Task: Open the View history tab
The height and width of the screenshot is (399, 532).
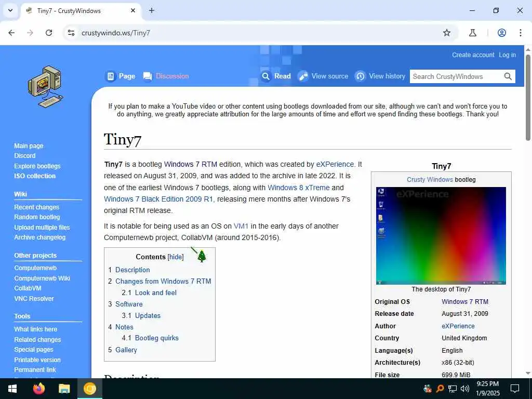Action: pos(380,76)
